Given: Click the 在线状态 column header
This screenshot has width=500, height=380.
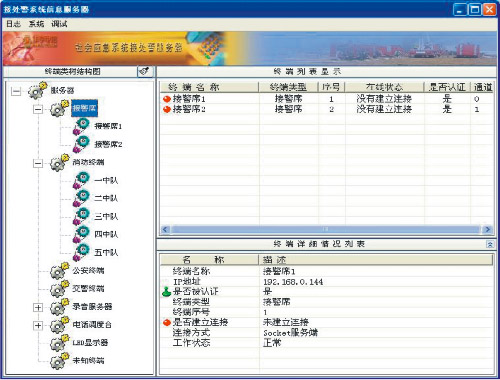Looking at the screenshot, I should pos(384,87).
